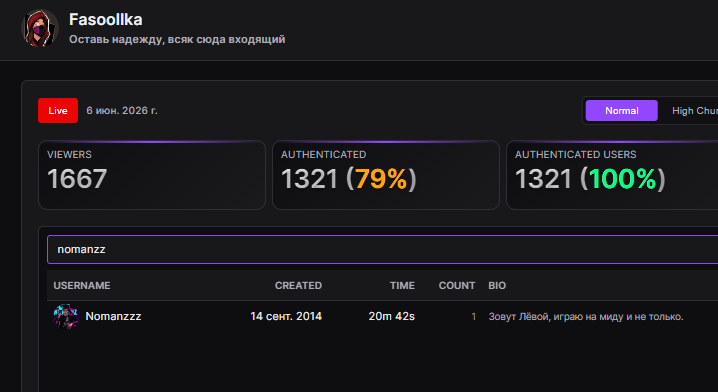
Task: Click the 6 июн. 2026 date label
Action: click(x=122, y=110)
